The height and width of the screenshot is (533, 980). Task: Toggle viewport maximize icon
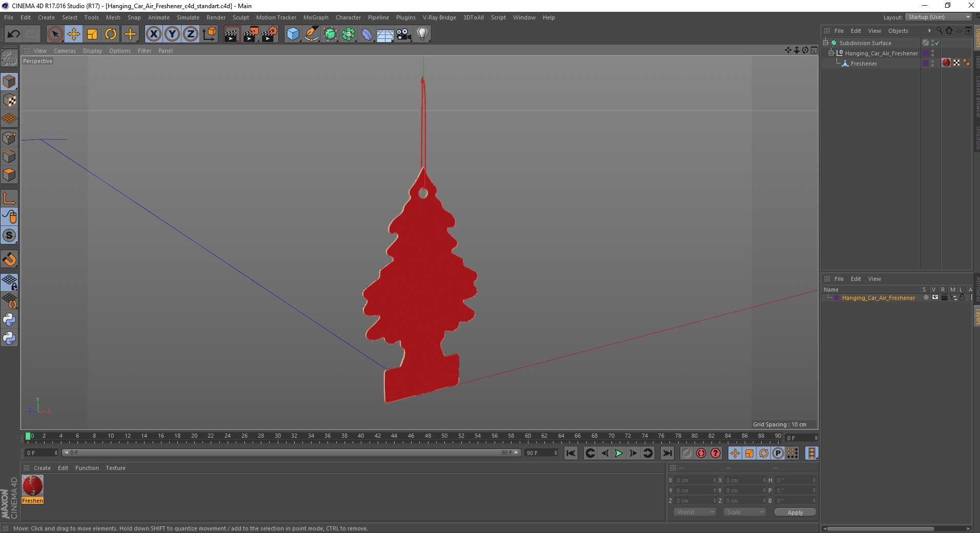point(814,50)
